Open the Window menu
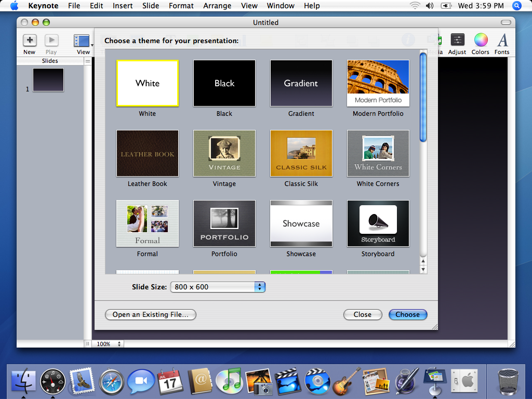 pos(281,6)
